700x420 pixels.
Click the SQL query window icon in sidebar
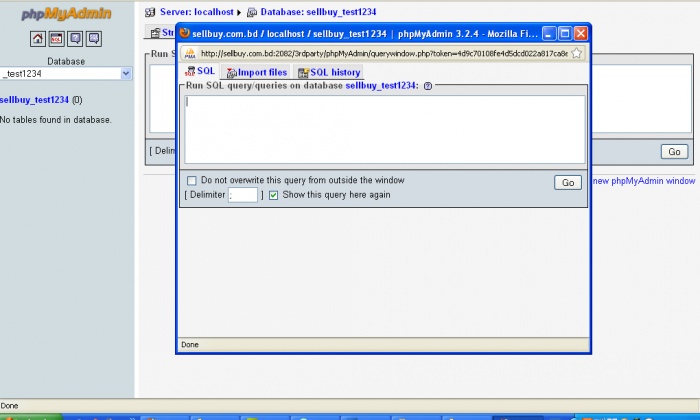click(x=56, y=39)
